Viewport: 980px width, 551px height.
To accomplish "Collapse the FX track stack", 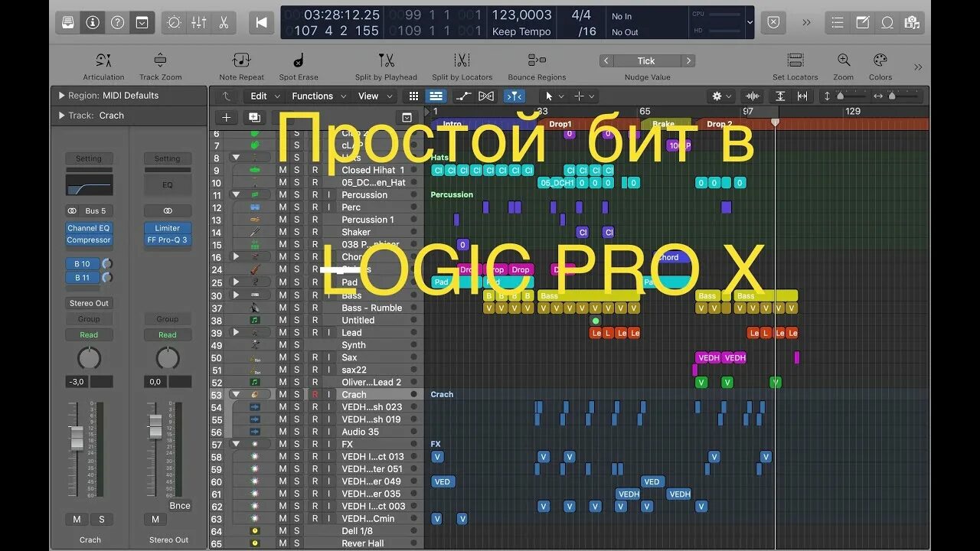I will (x=236, y=444).
